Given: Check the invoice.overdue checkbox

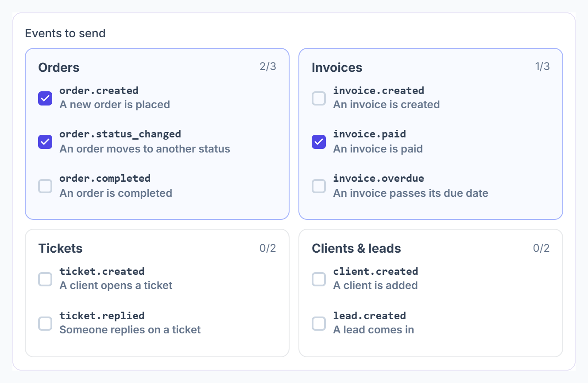Looking at the screenshot, I should coord(319,186).
